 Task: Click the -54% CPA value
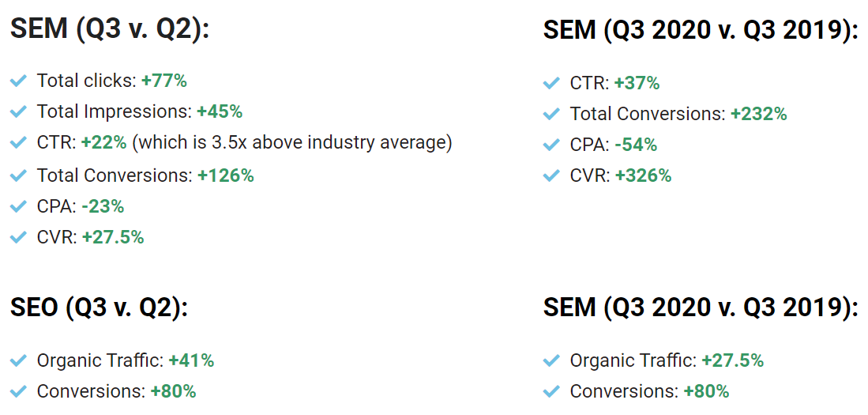(636, 145)
